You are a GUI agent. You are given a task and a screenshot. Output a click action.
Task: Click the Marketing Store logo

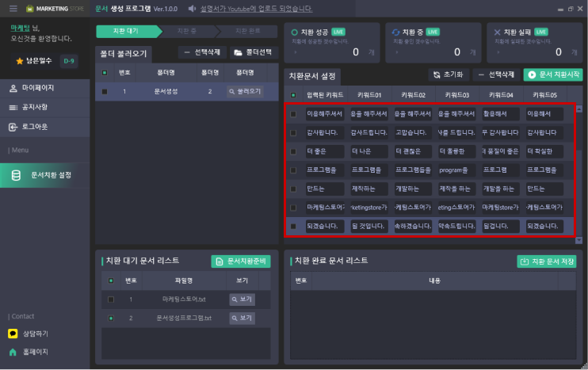55,9
